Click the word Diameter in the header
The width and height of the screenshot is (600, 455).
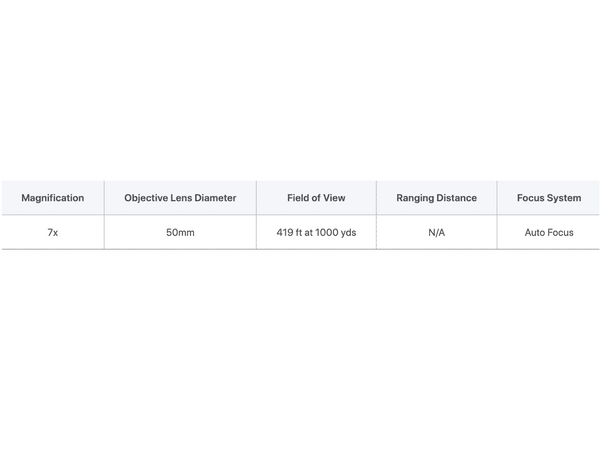pos(215,198)
